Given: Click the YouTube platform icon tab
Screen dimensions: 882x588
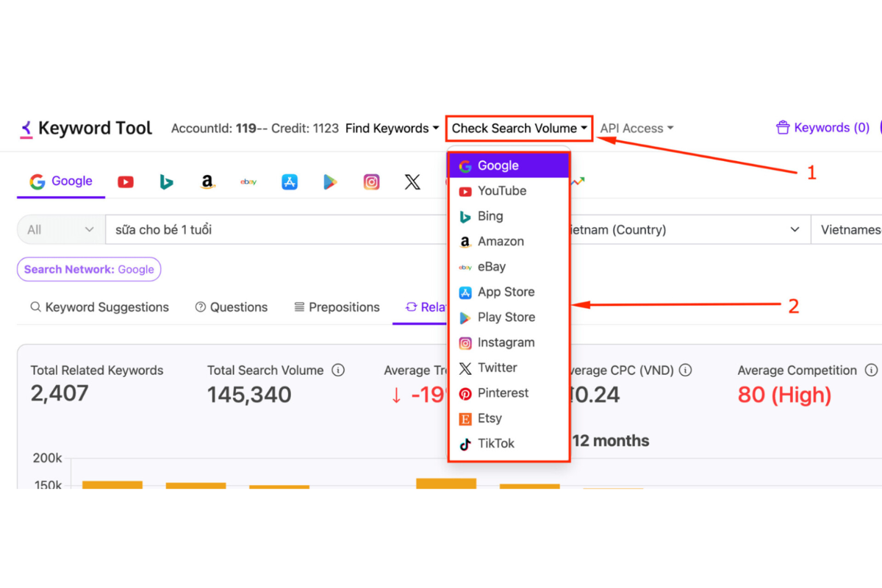Looking at the screenshot, I should point(126,182).
